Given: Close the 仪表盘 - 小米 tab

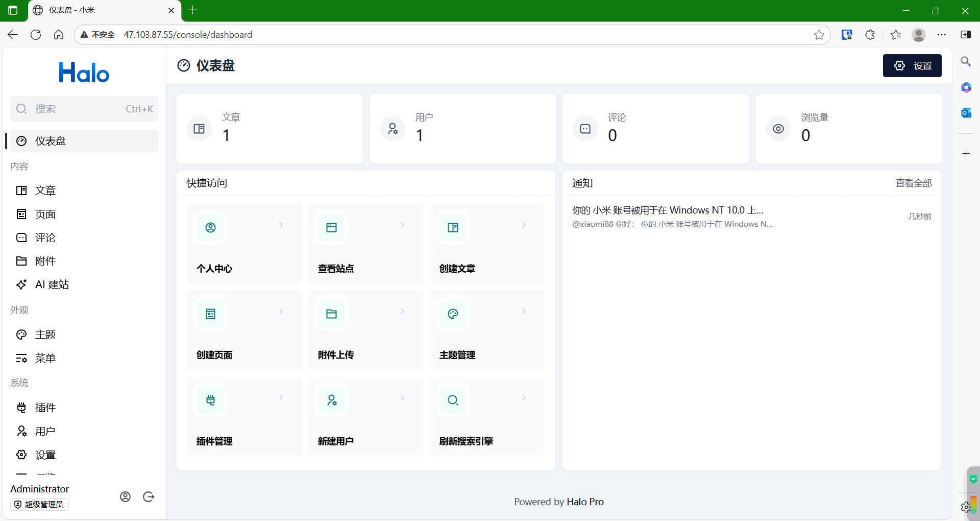Looking at the screenshot, I should [x=171, y=10].
